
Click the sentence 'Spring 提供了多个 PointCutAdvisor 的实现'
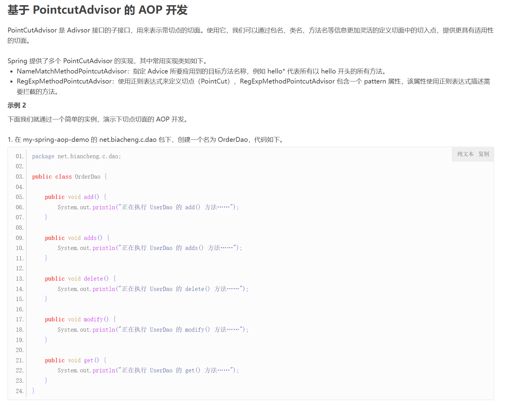(108, 61)
